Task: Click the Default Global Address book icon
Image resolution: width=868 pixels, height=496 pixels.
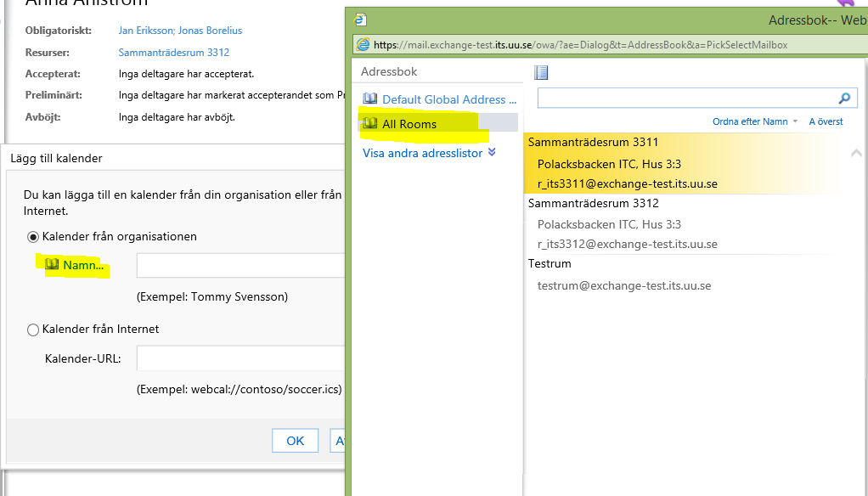Action: click(x=369, y=99)
